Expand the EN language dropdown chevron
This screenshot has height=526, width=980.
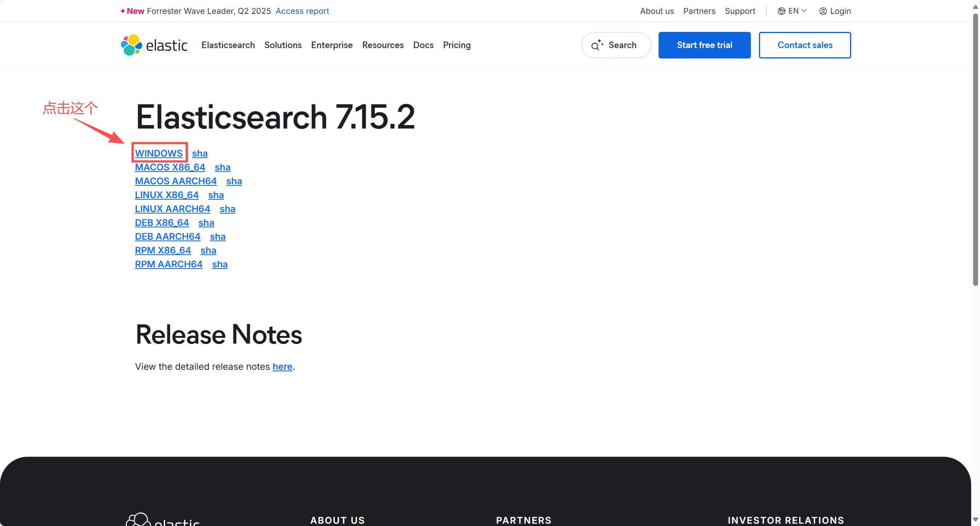(x=804, y=11)
